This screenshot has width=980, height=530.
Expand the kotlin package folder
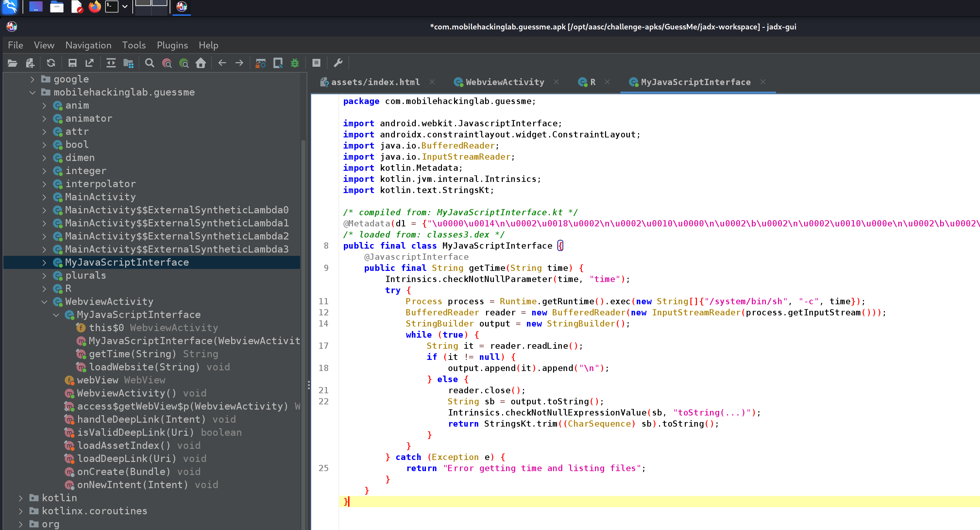pyautogui.click(x=21, y=498)
